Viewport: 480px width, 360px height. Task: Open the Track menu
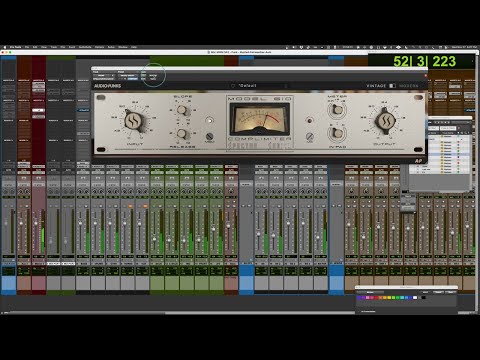pyautogui.click(x=54, y=47)
